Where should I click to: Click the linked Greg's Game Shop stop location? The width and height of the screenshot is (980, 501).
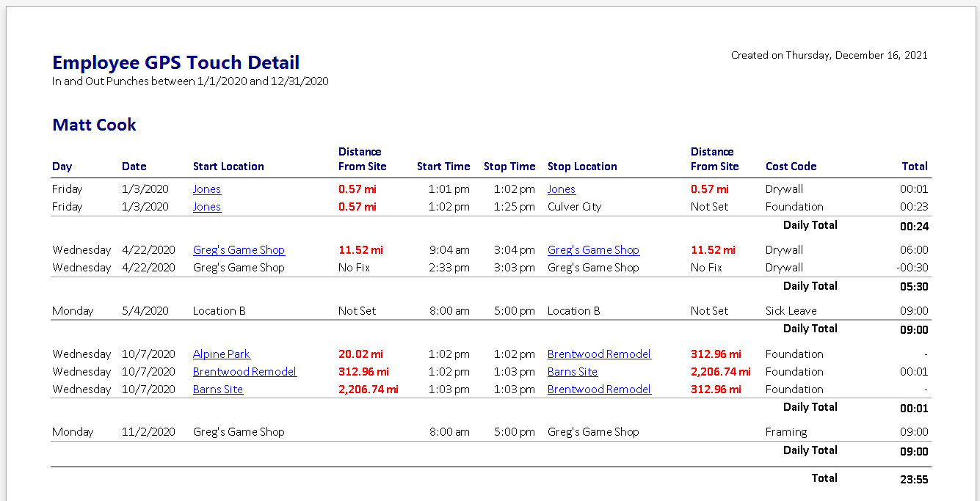[593, 250]
